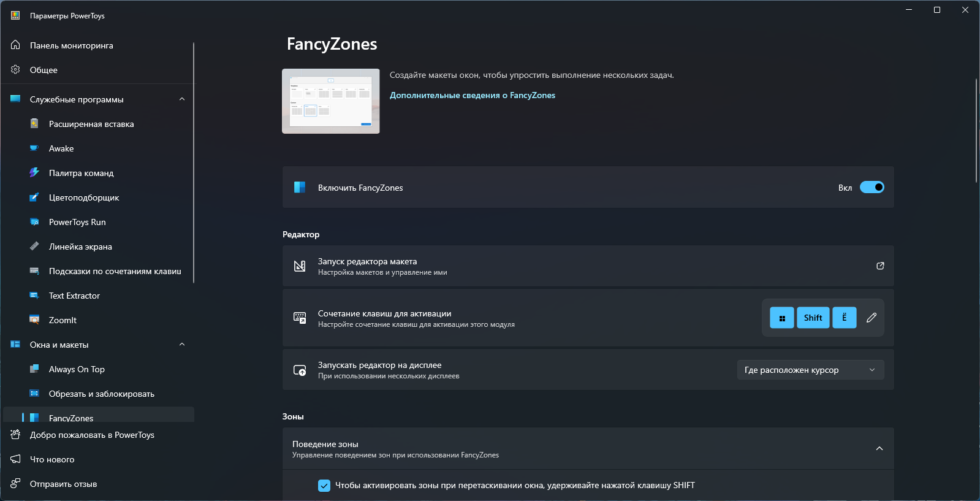Select the Расширенная вставка icon
This screenshot has height=501, width=980.
coord(34,123)
